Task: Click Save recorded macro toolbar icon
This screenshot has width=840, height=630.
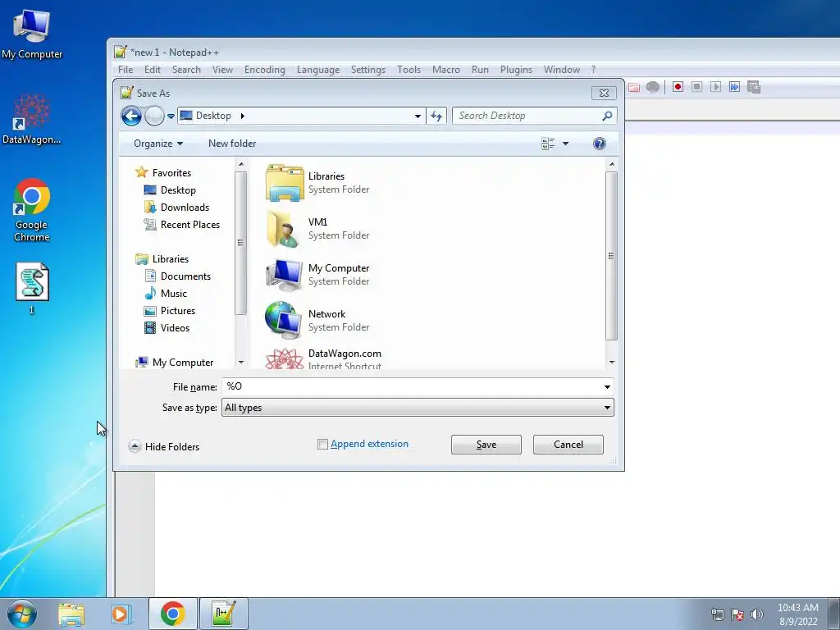Action: click(x=754, y=87)
